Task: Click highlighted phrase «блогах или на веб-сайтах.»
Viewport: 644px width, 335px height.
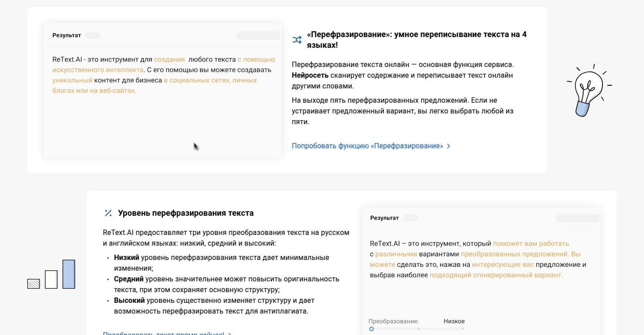Action: click(x=94, y=91)
